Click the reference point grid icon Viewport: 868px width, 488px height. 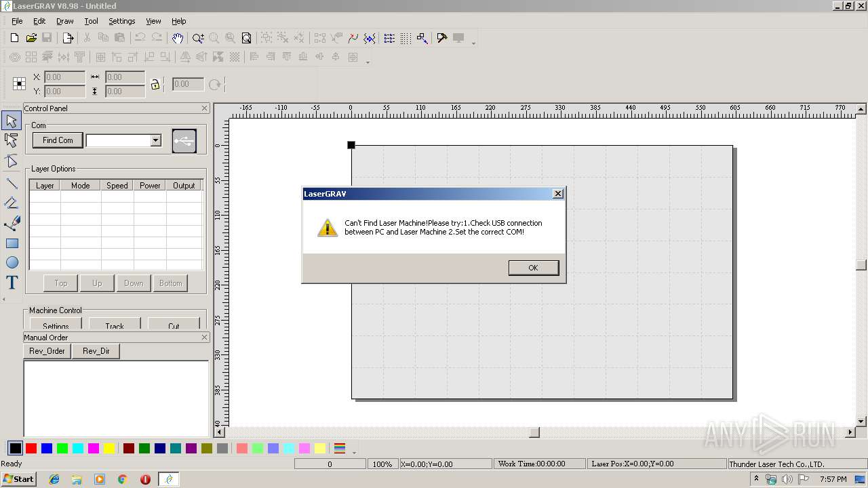tap(19, 84)
